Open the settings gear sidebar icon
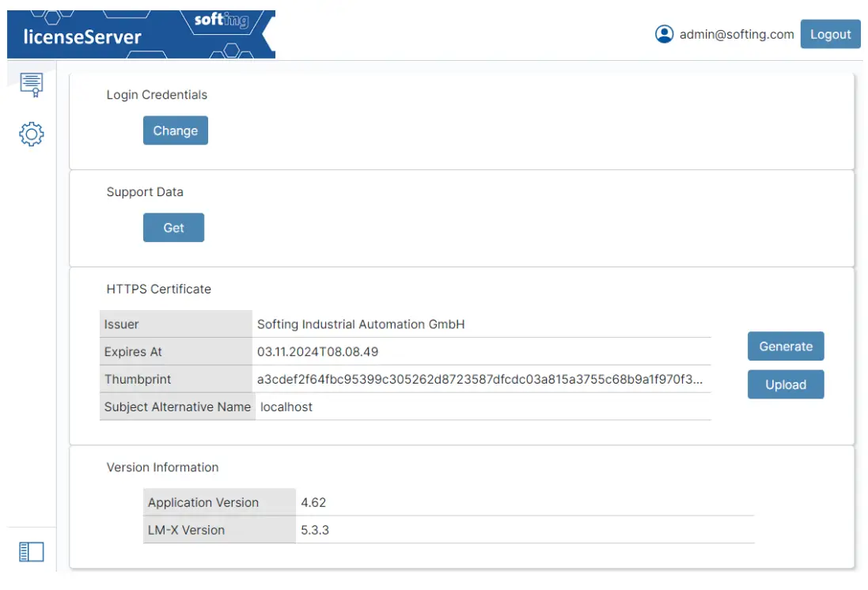 [31, 134]
